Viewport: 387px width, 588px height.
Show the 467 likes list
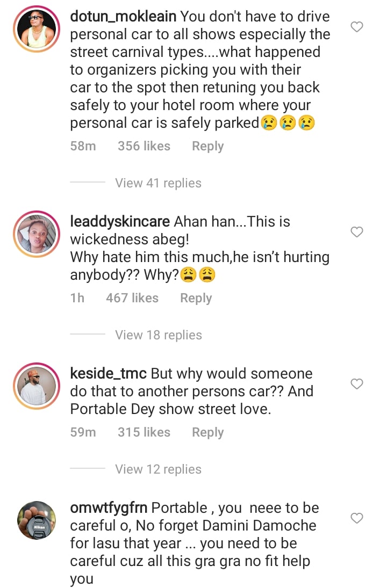pos(132,298)
